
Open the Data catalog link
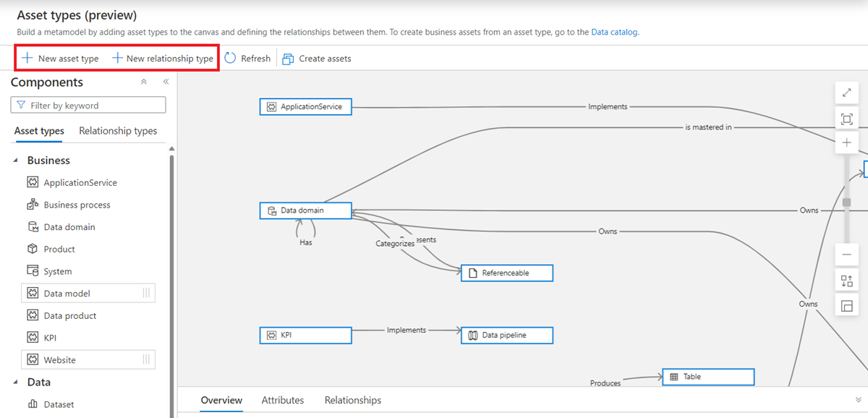pyautogui.click(x=616, y=32)
